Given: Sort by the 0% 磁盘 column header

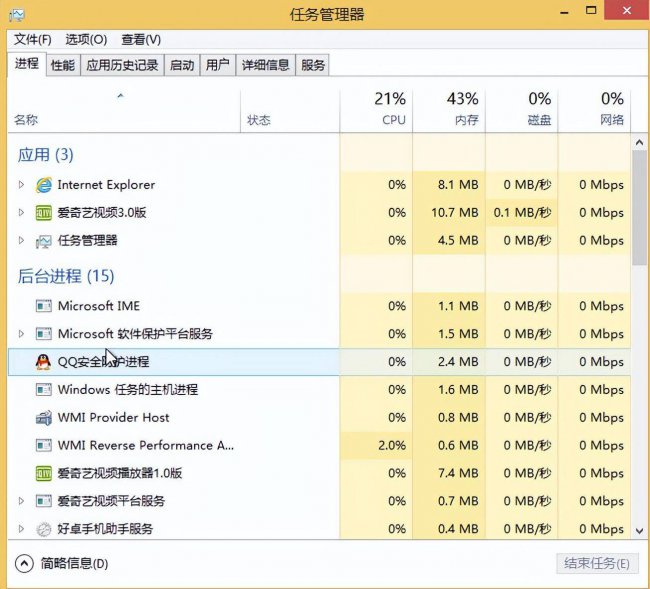Looking at the screenshot, I should click(521, 111).
